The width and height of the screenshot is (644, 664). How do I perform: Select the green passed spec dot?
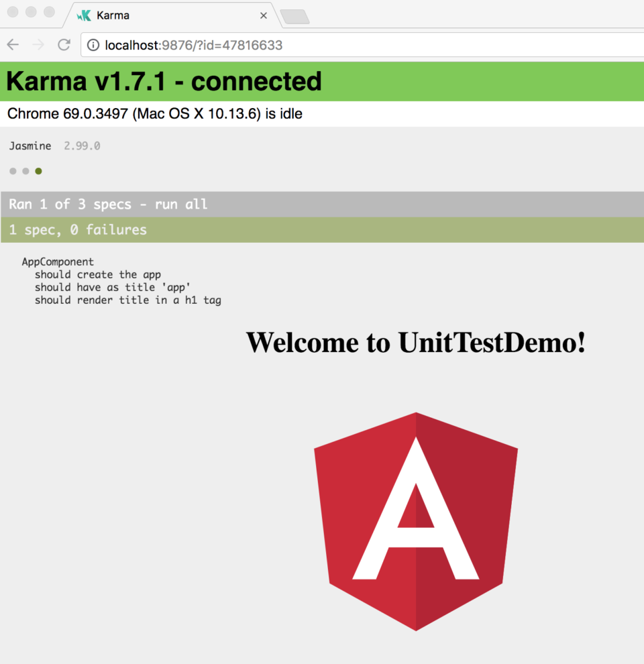(38, 171)
